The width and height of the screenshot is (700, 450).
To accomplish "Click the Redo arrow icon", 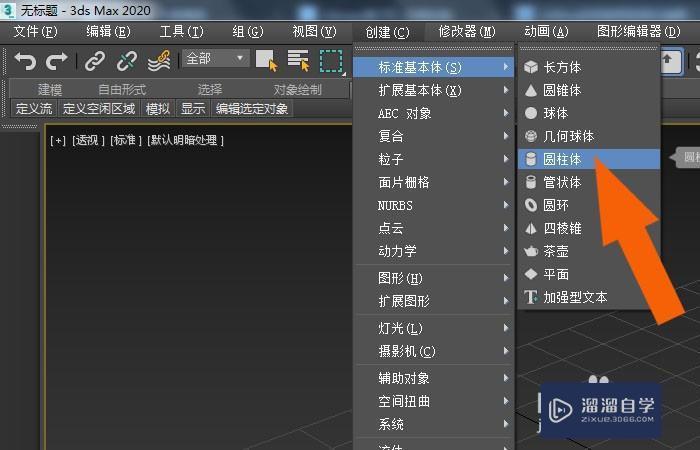I will pyautogui.click(x=56, y=60).
